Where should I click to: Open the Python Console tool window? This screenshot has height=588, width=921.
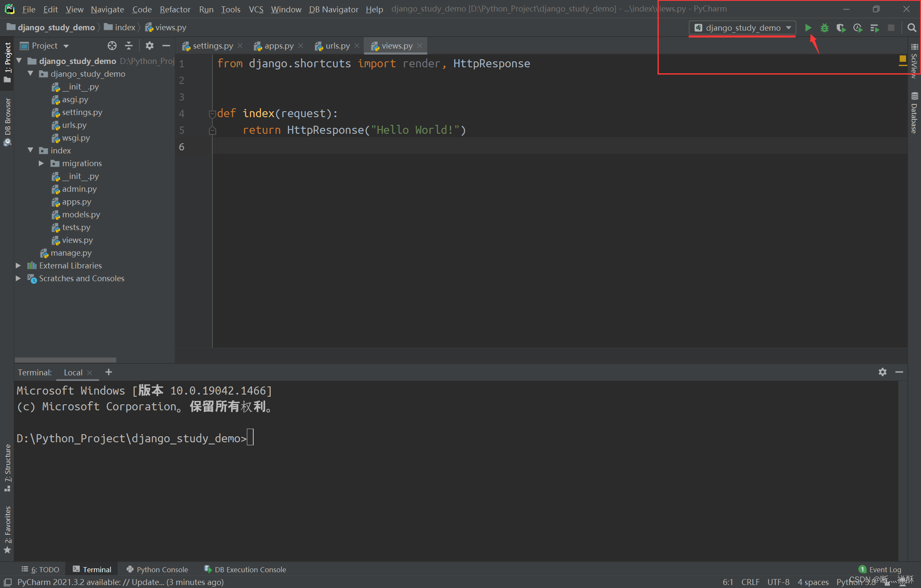tap(157, 569)
